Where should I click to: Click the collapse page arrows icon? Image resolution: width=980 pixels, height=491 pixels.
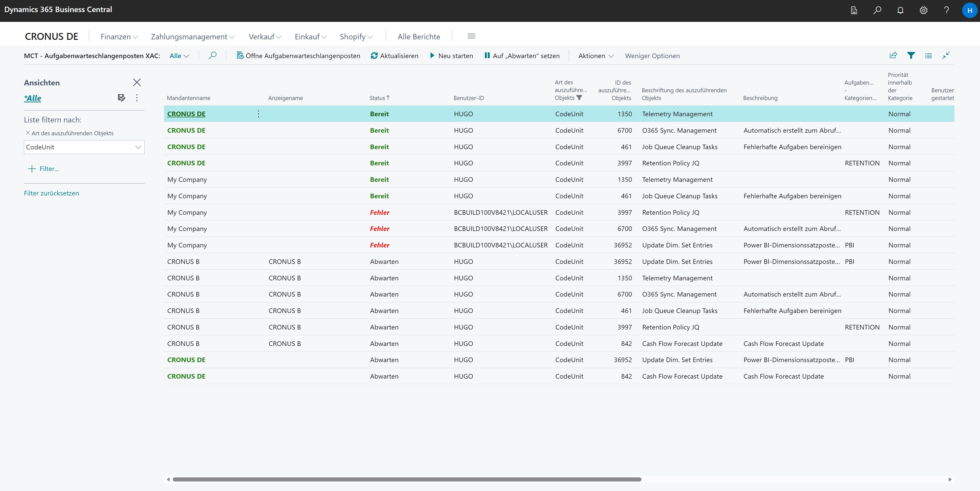(946, 56)
